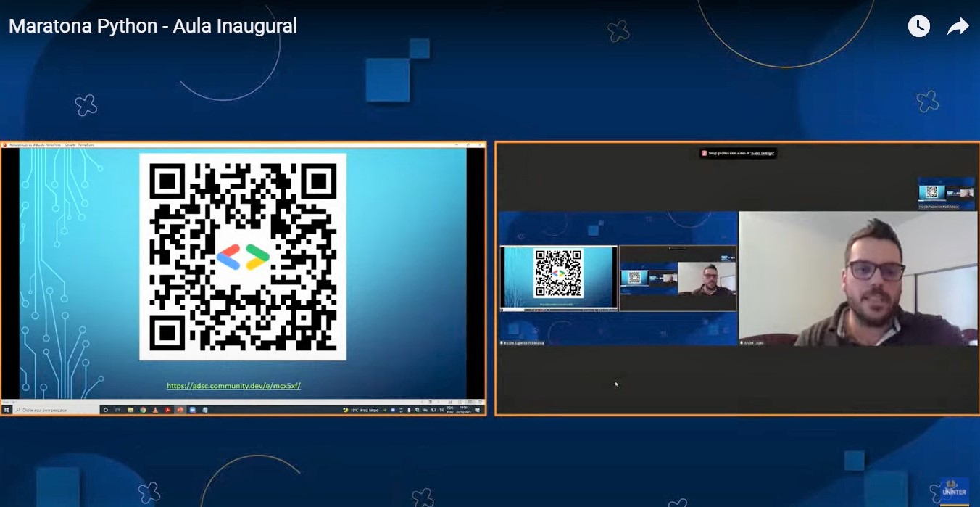Image resolution: width=980 pixels, height=507 pixels.
Task: Click the Watch Later clock icon
Action: [x=918, y=27]
